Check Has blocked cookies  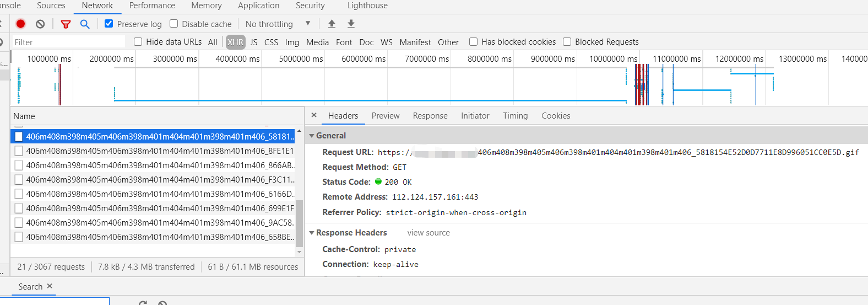474,42
